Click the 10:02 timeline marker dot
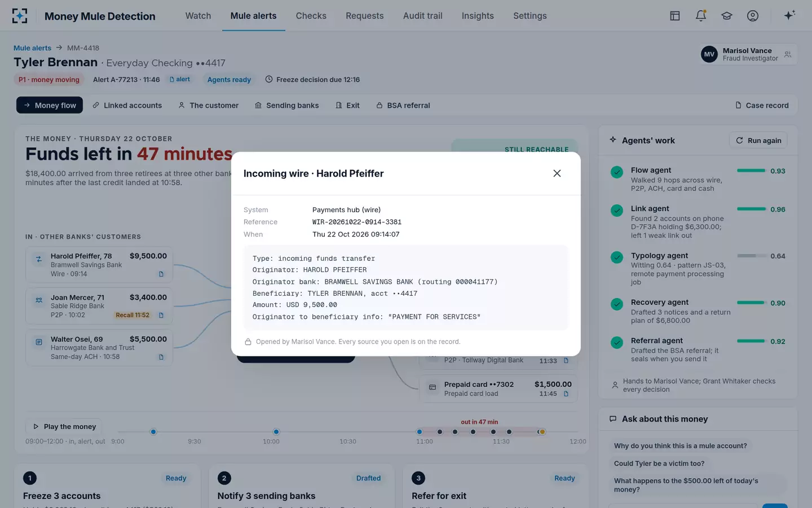The image size is (812, 508). pos(276,432)
